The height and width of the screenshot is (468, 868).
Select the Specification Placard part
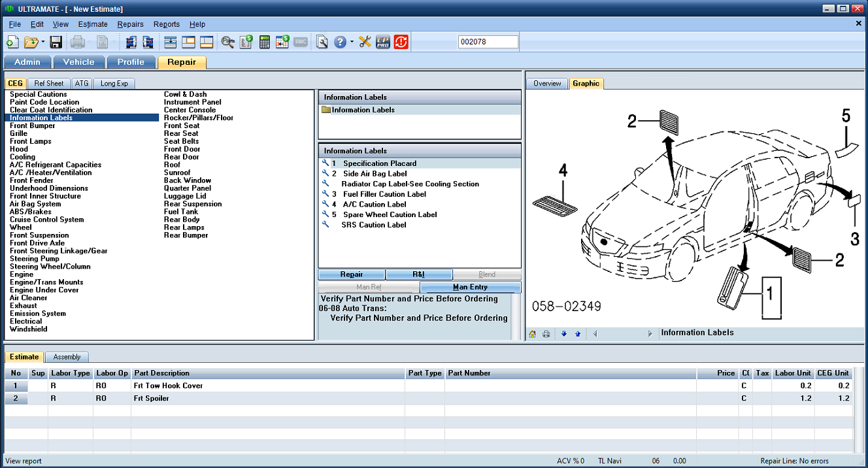tap(380, 163)
